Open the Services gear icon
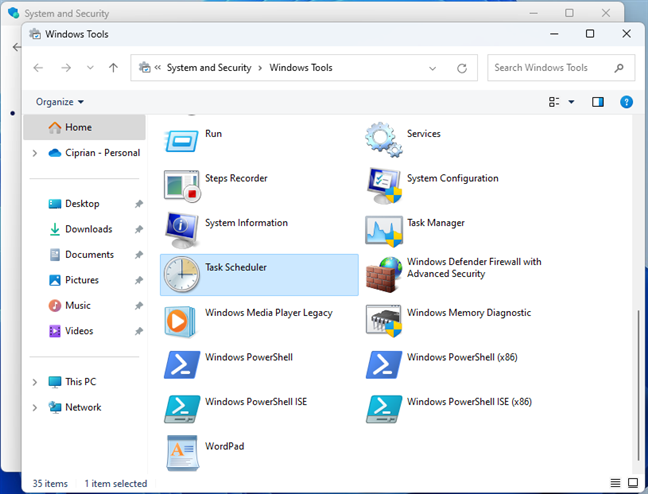Image resolution: width=648 pixels, height=494 pixels. pos(384,139)
